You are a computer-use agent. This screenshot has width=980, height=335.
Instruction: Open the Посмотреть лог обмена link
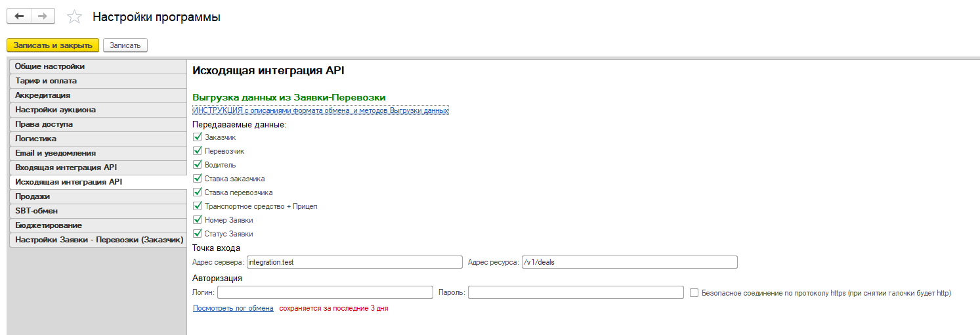pyautogui.click(x=233, y=308)
